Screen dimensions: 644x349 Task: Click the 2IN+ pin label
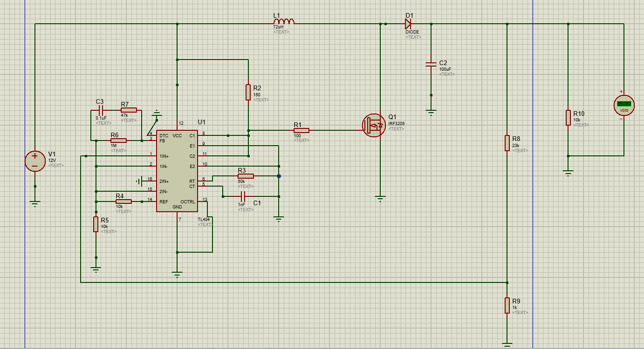[x=164, y=181]
